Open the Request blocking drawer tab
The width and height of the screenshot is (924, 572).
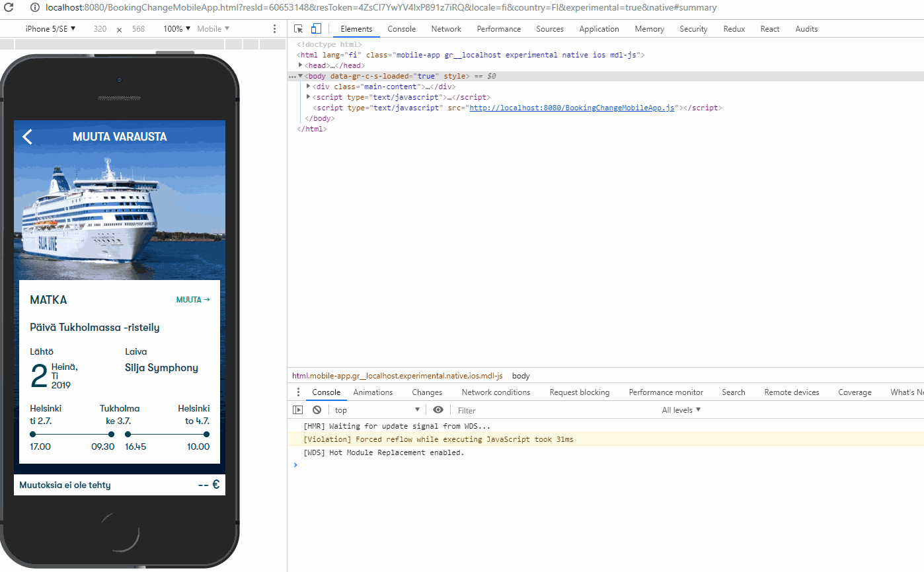coord(580,392)
